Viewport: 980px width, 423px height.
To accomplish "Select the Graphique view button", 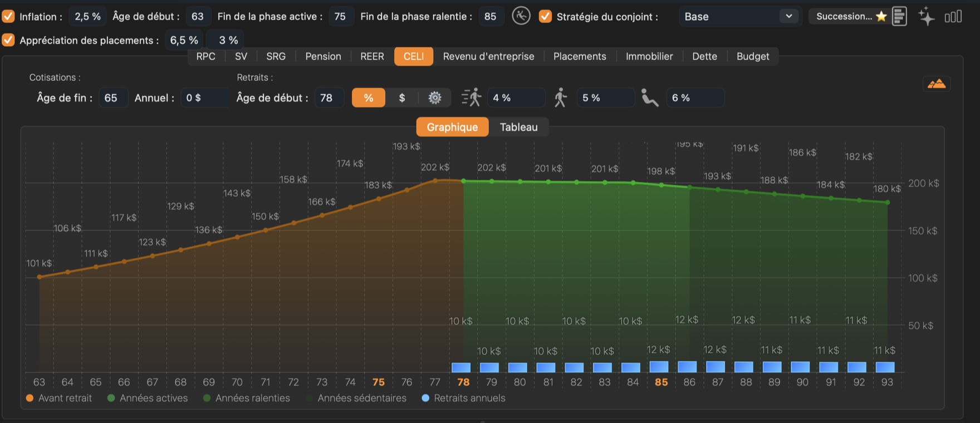I will coord(452,127).
